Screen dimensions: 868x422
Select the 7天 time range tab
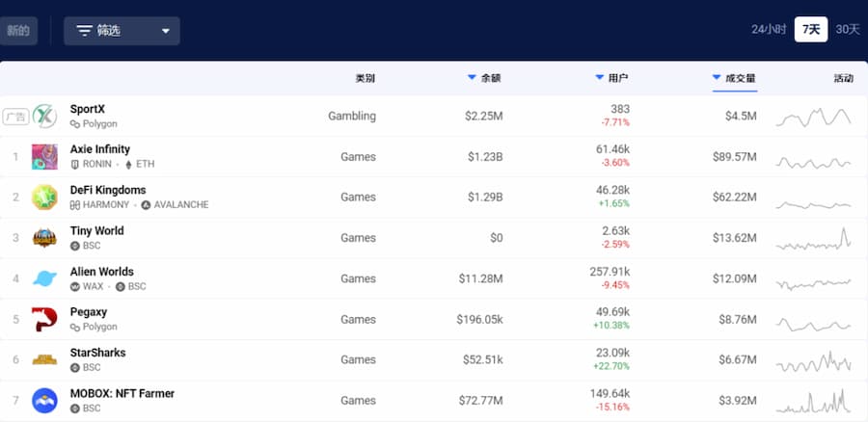click(811, 30)
